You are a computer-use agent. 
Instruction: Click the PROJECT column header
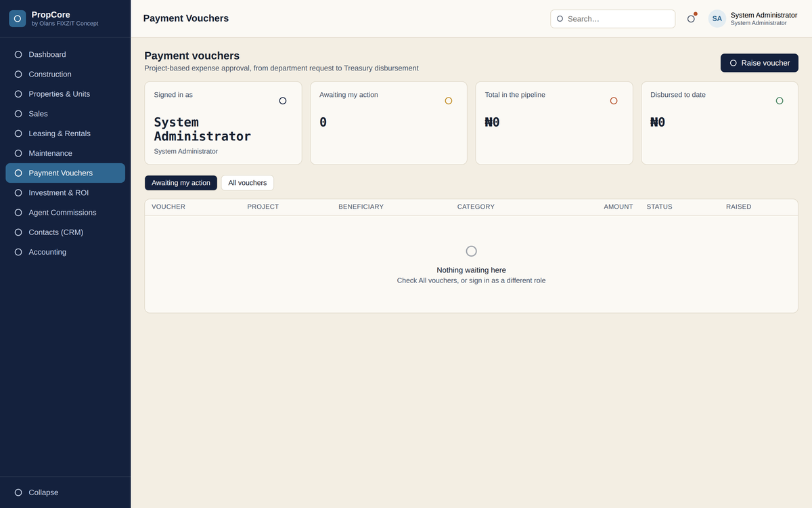pyautogui.click(x=263, y=207)
